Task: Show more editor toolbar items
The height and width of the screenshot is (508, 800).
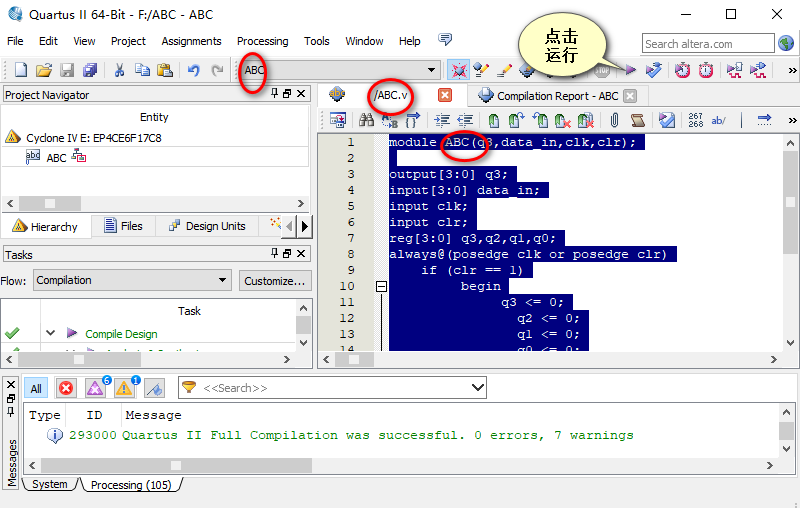Action: (x=792, y=120)
